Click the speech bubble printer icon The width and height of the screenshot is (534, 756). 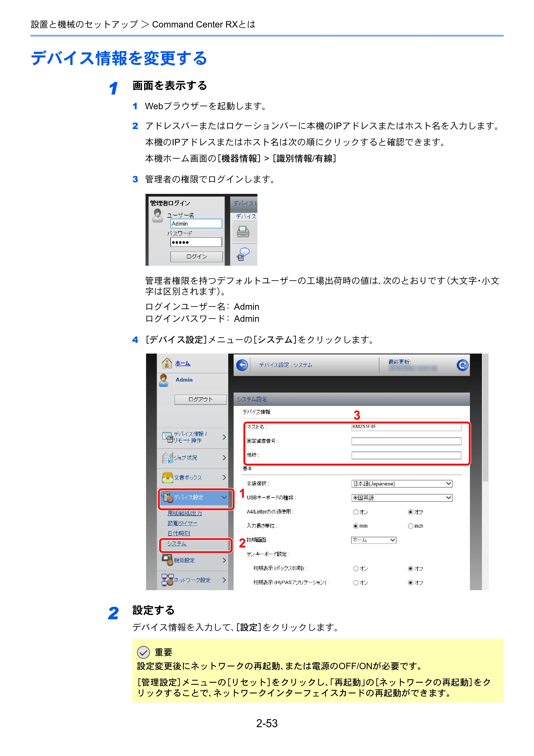click(243, 254)
